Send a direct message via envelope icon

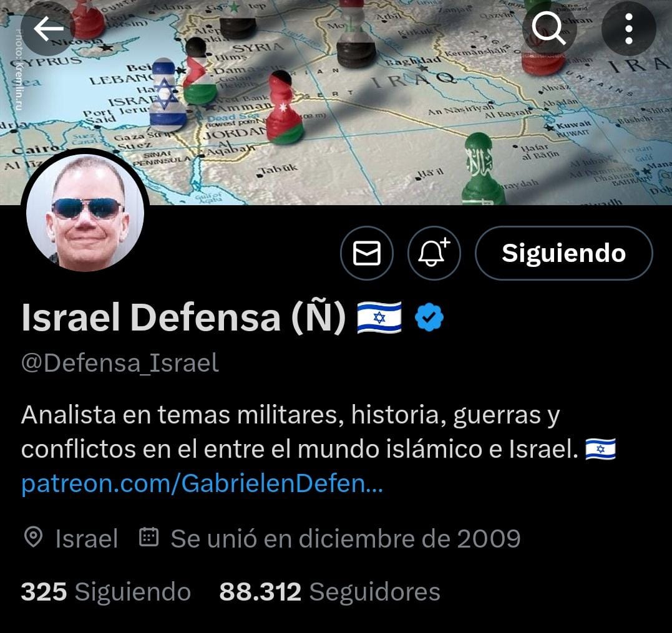(x=366, y=253)
